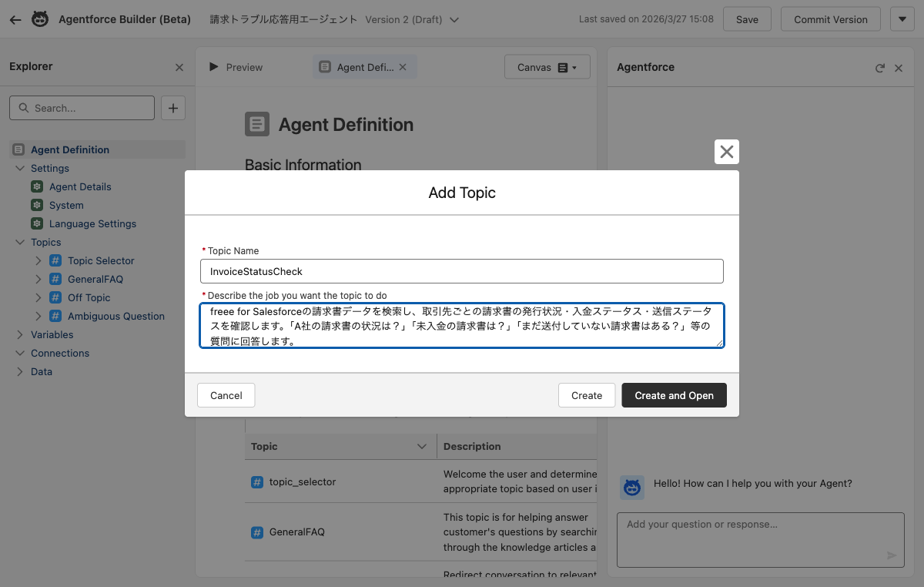Click the Agent Details gear icon
The height and width of the screenshot is (587, 924).
coord(37,186)
